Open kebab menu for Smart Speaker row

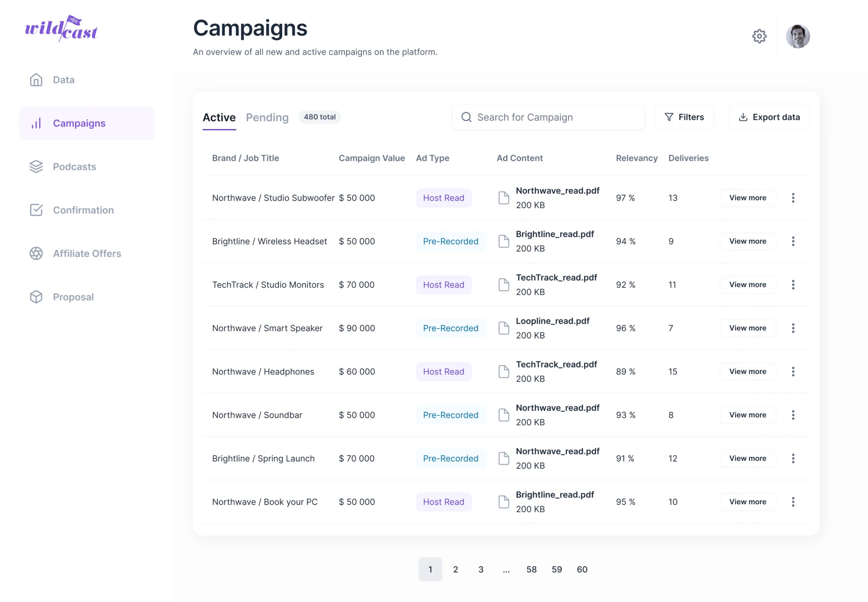click(x=793, y=328)
